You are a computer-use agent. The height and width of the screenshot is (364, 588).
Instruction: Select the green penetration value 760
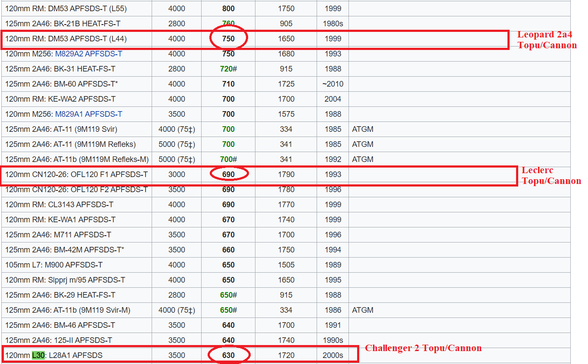[x=228, y=24]
